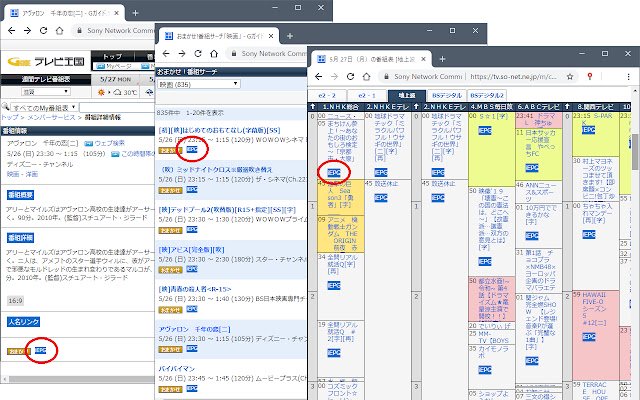This screenshot has height=400, width=640.
Task: Open the 6.ABCテレビ channel header link
Action: (x=538, y=107)
